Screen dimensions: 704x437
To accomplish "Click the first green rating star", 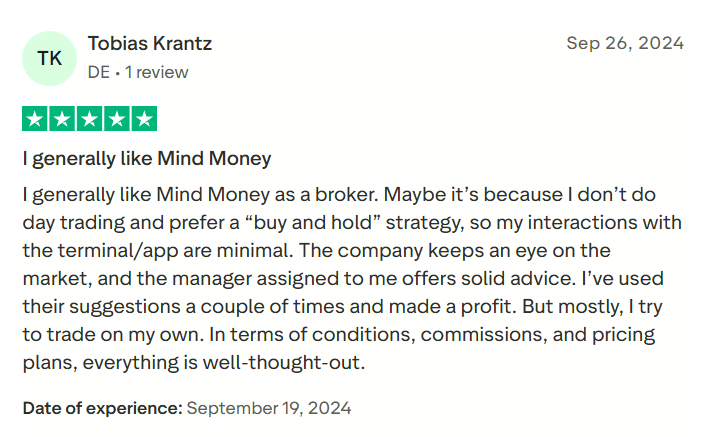I will tap(35, 119).
